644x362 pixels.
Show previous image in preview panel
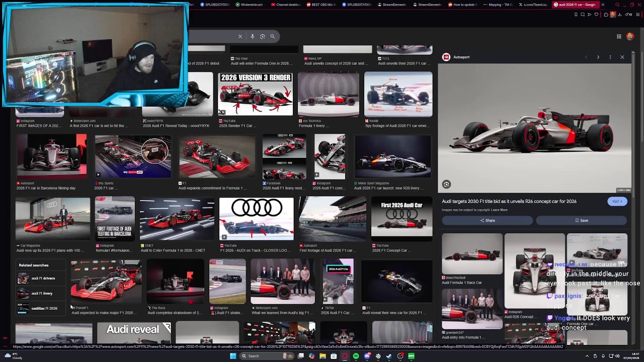586,57
